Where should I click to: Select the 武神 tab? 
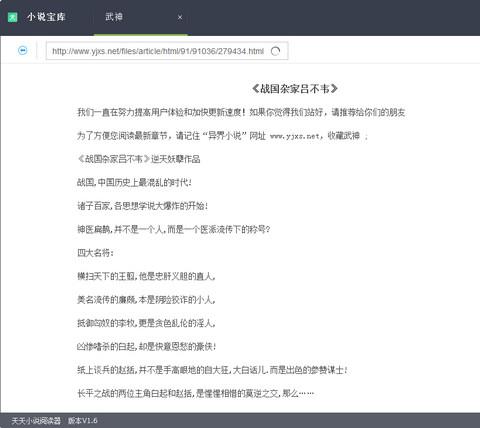(114, 17)
